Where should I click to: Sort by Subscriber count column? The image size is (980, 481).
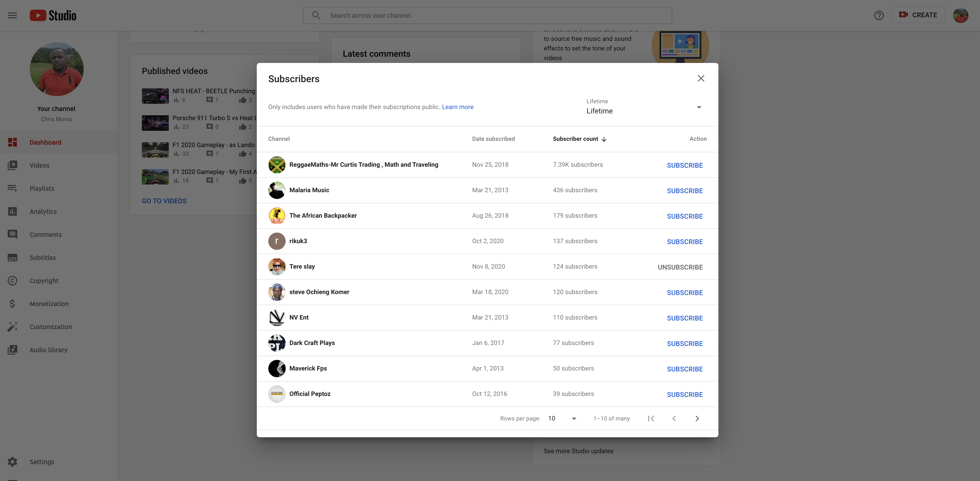[579, 139]
